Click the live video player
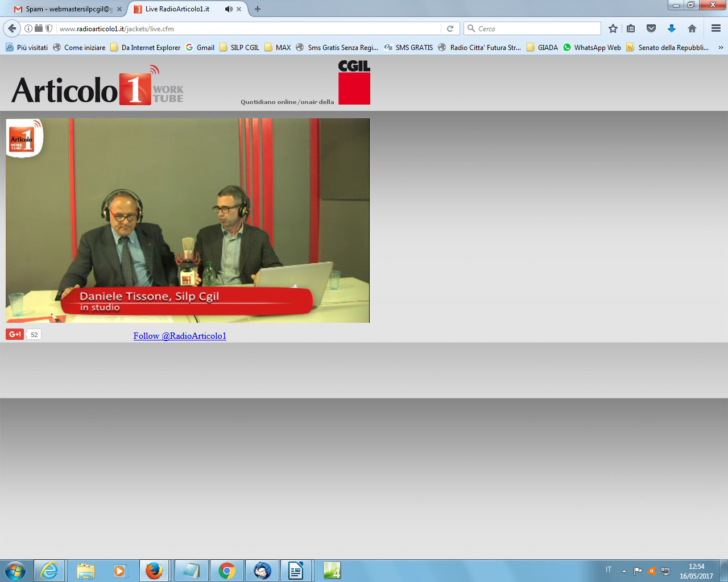 188,221
